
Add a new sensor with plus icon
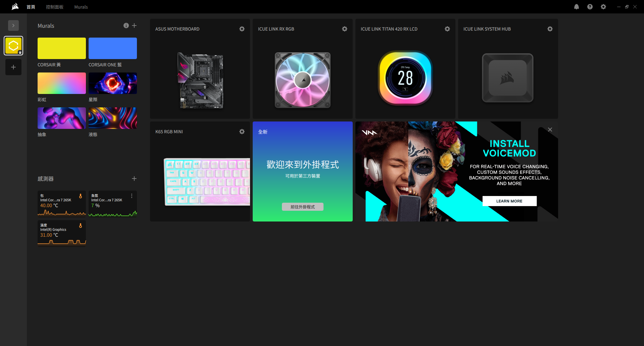134,179
